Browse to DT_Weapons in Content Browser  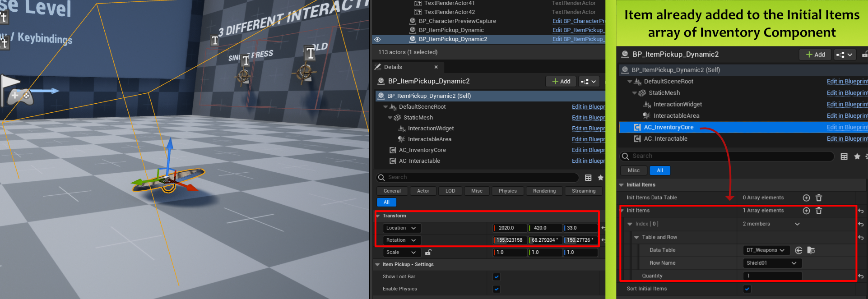(811, 250)
